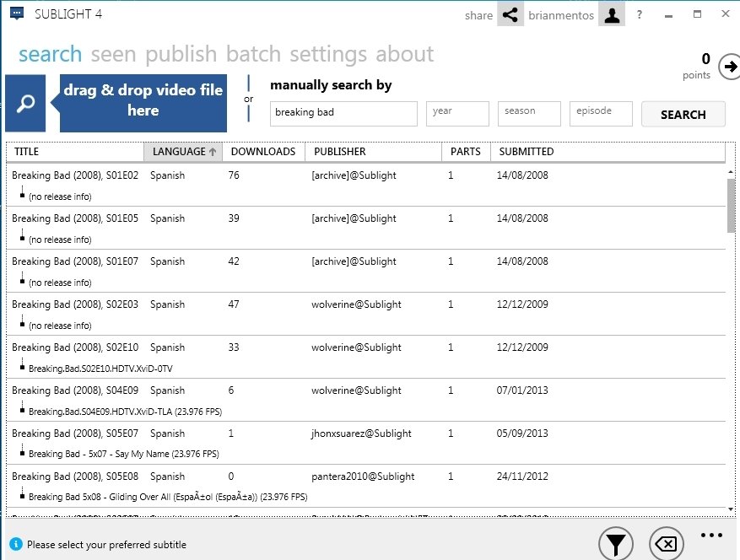Click publisher pantera2010@Sublight
Viewport: 740px width, 560px height.
[x=363, y=477]
